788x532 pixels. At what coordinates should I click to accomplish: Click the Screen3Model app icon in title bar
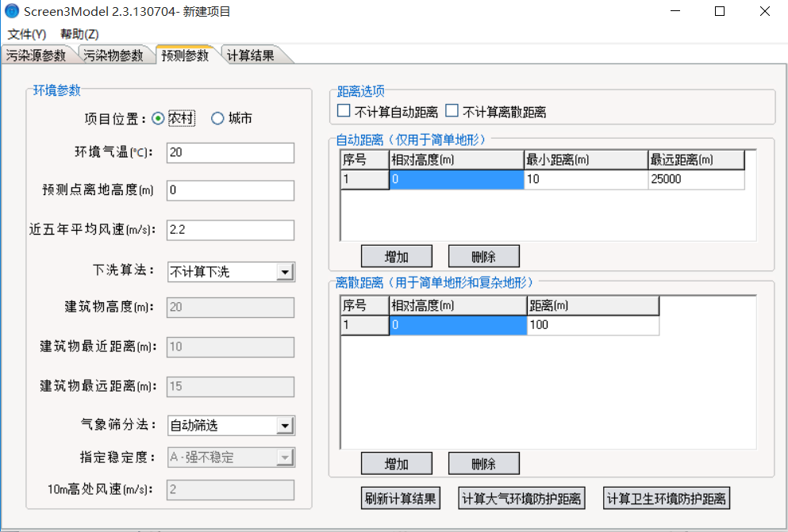[11, 12]
